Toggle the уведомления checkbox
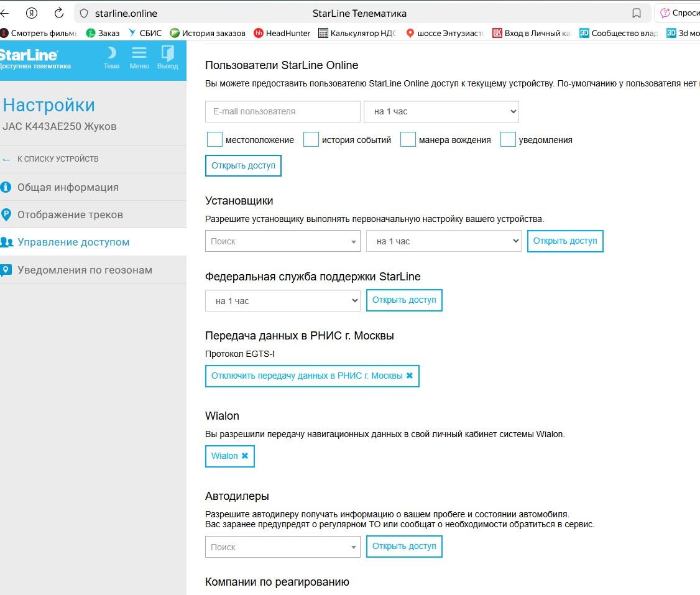 click(x=508, y=140)
